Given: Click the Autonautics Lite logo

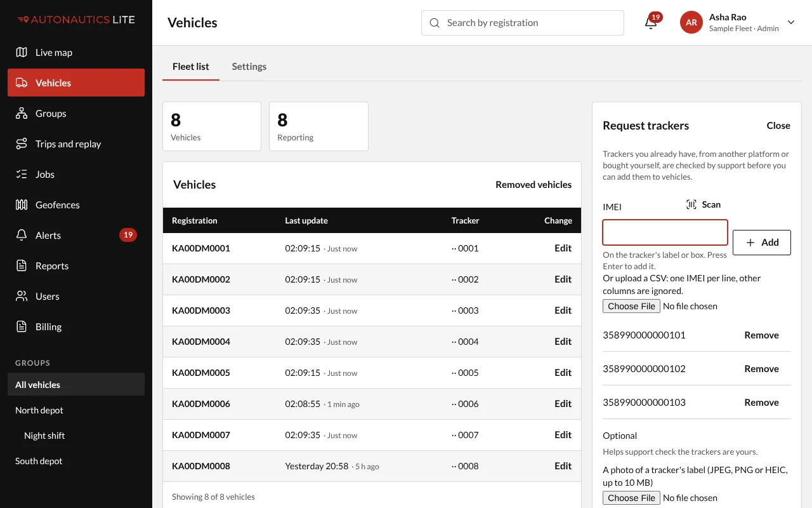Looking at the screenshot, I should pos(76,20).
